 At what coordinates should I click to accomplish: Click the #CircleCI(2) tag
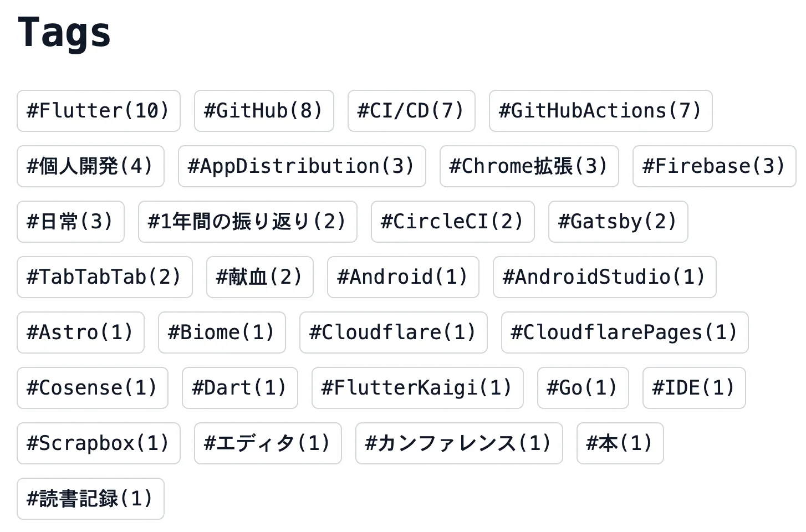pyautogui.click(x=452, y=222)
